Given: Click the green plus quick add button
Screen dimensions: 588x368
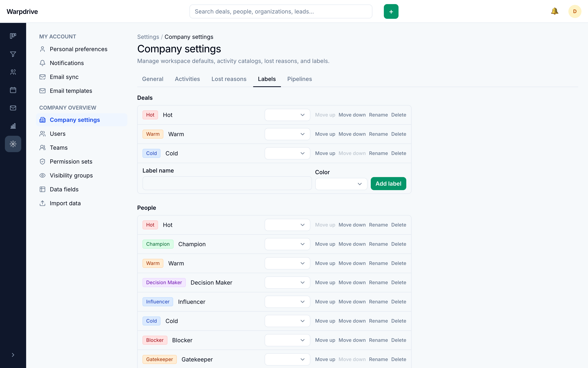Looking at the screenshot, I should (391, 11).
